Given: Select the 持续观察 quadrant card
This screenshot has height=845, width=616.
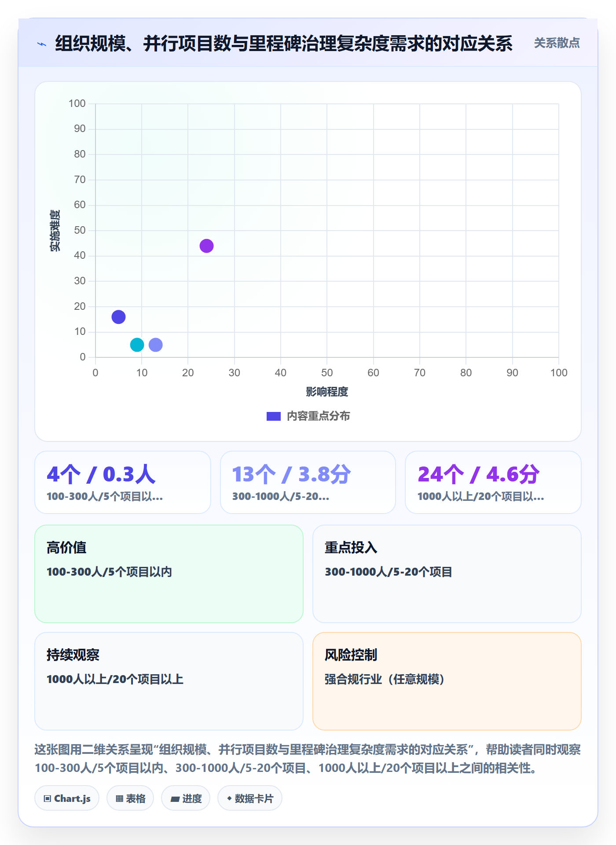Looking at the screenshot, I should (169, 681).
